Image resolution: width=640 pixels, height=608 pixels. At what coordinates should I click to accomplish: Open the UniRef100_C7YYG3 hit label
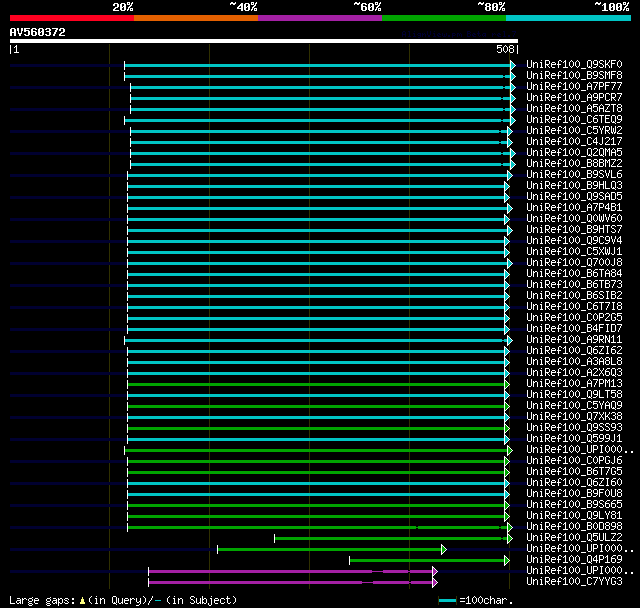coord(574,581)
